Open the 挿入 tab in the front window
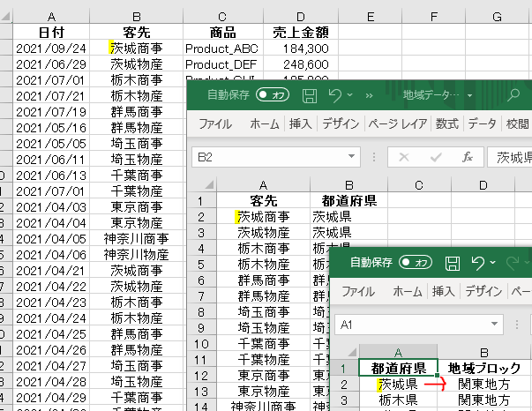This screenshot has width=532, height=411. (x=443, y=291)
